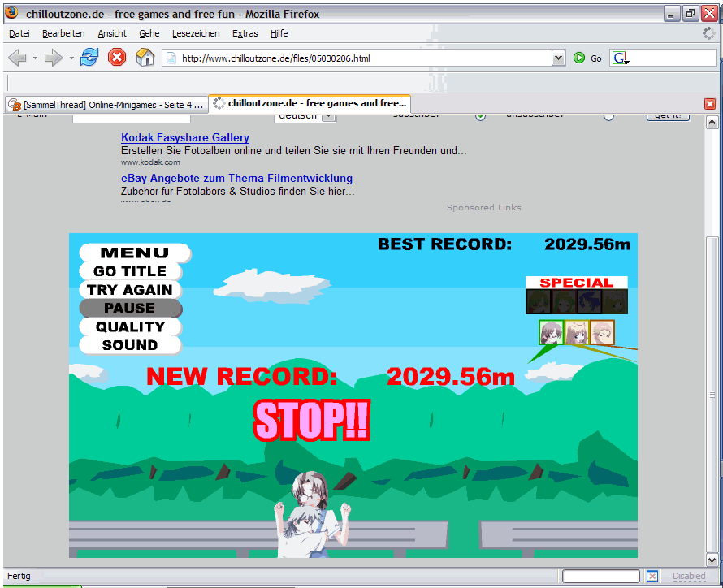Click the first dark SPECIAL character slot
This screenshot has height=588, width=723.
click(x=539, y=302)
